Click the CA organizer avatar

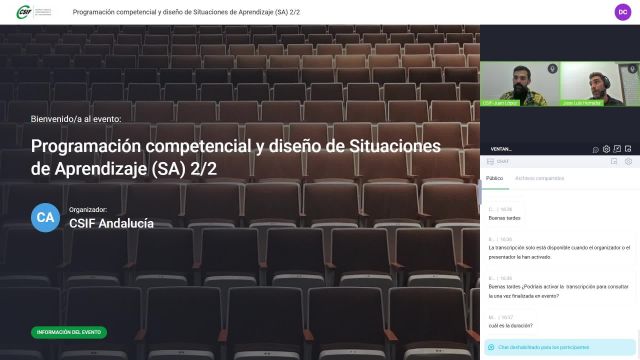tap(45, 218)
